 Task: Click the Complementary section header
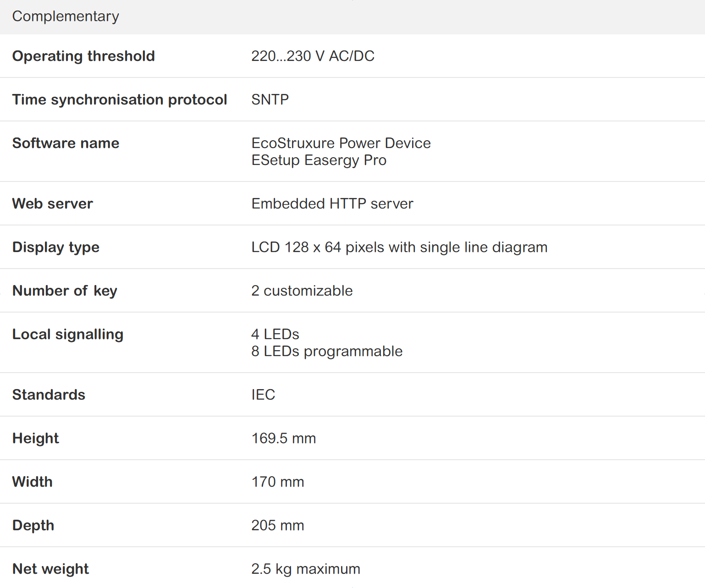pyautogui.click(x=66, y=16)
